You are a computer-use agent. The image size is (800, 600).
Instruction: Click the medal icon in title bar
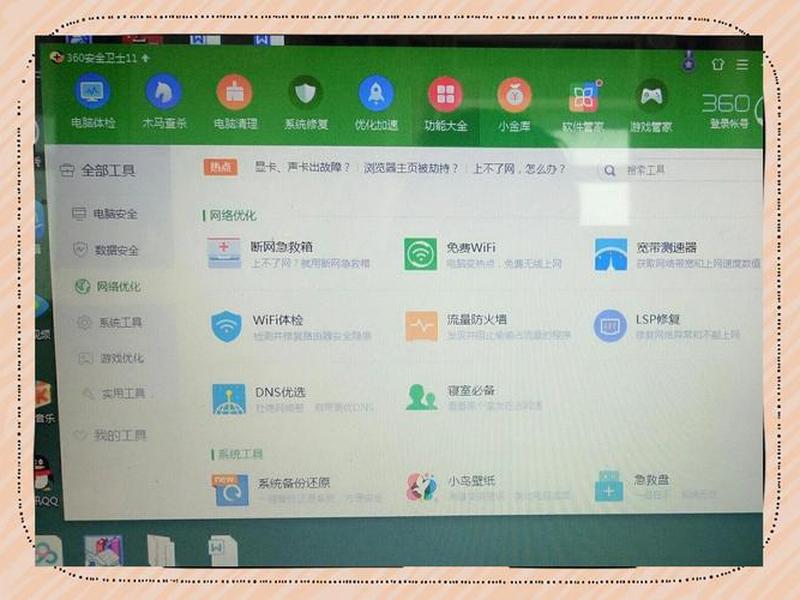tap(689, 61)
